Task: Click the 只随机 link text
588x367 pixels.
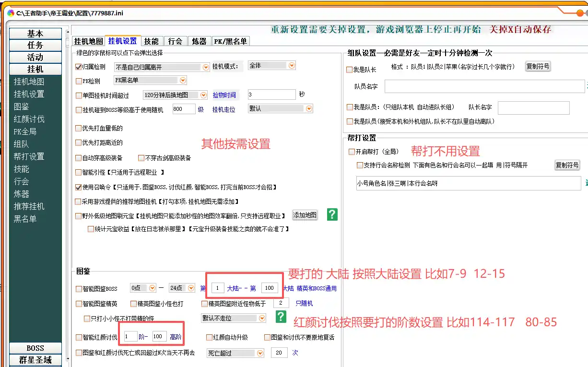Action: 304,303
